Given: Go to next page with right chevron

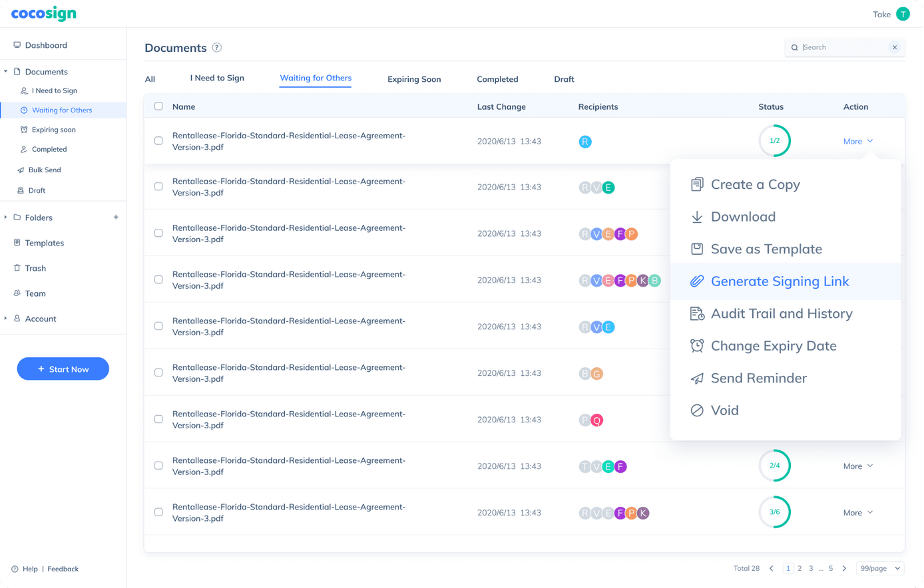Looking at the screenshot, I should click(x=845, y=569).
